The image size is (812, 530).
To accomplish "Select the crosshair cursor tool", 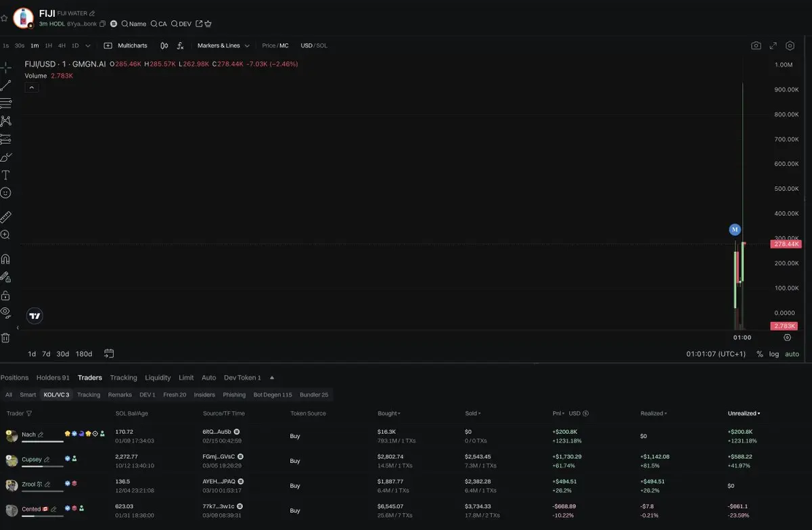I will pos(5,67).
